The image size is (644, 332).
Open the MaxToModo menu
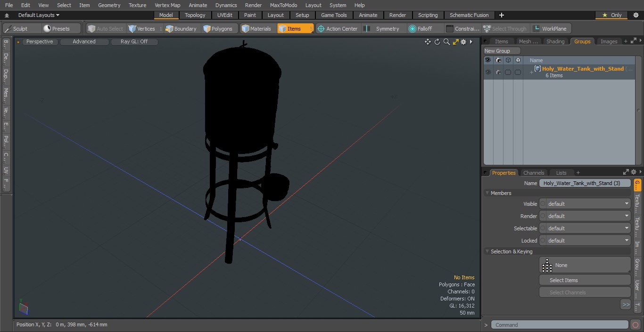(x=283, y=5)
